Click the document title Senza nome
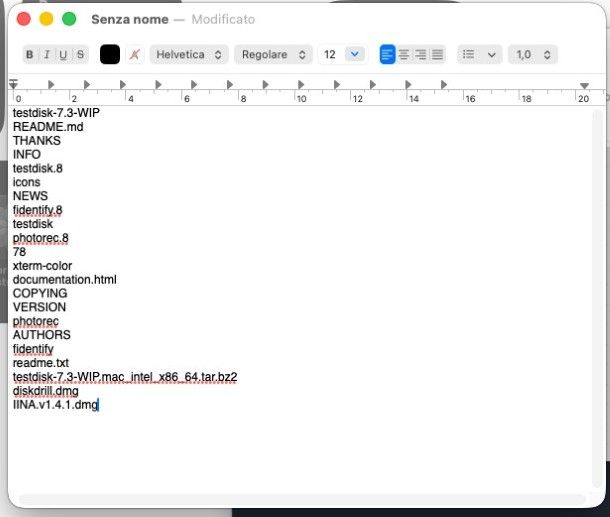Screen dimensions: 610x517 pos(130,19)
